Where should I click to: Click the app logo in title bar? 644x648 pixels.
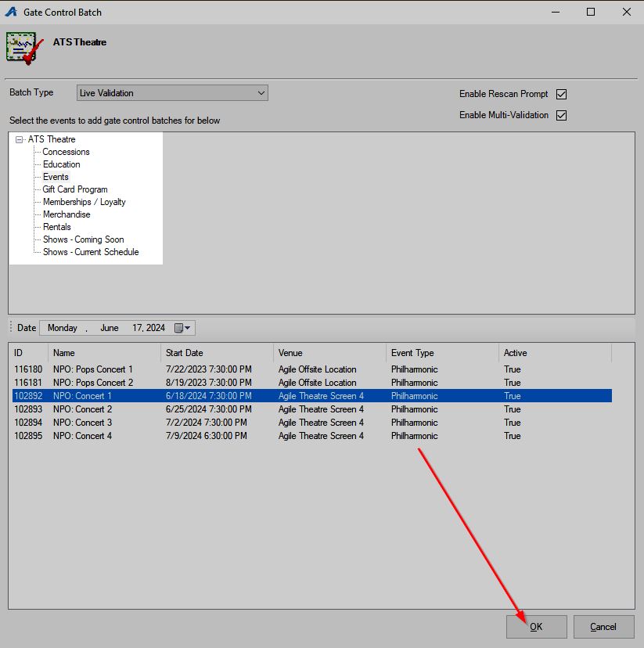click(11, 12)
